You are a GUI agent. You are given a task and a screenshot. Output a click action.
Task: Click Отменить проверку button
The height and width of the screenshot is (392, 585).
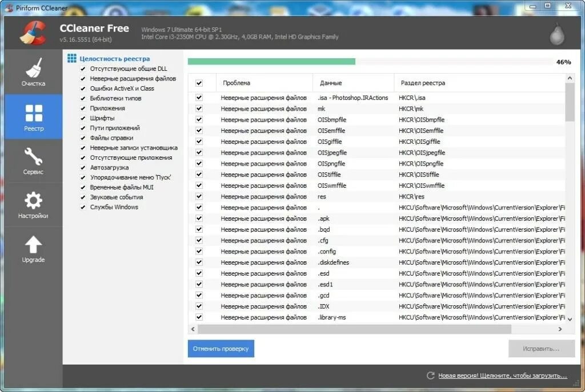click(221, 349)
